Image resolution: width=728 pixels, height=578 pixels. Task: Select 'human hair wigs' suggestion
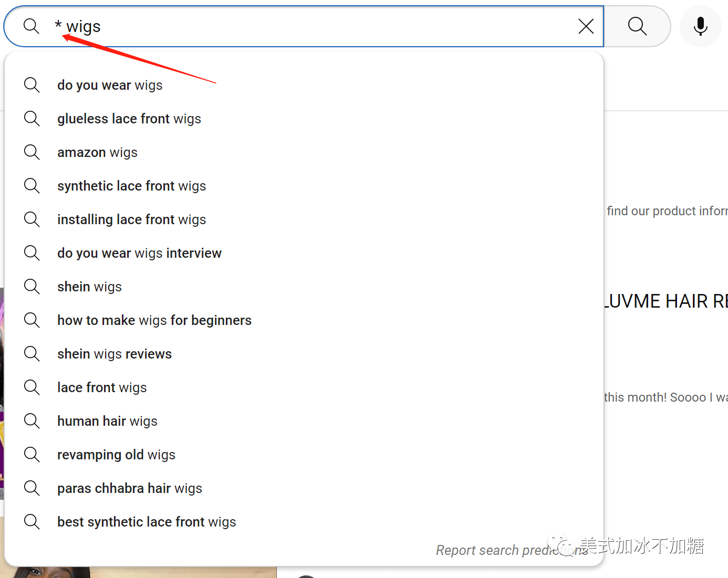coord(107,421)
